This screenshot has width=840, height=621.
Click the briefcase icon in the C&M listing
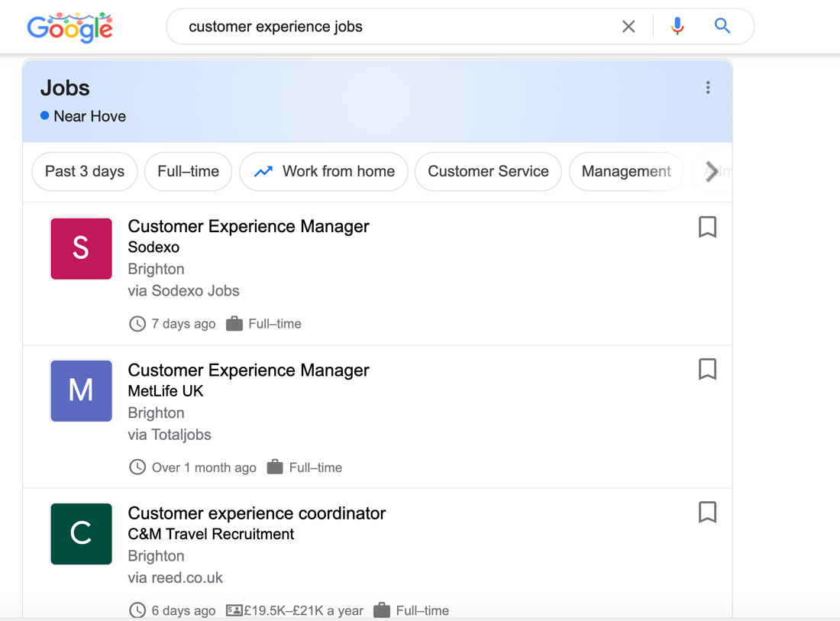(x=381, y=610)
